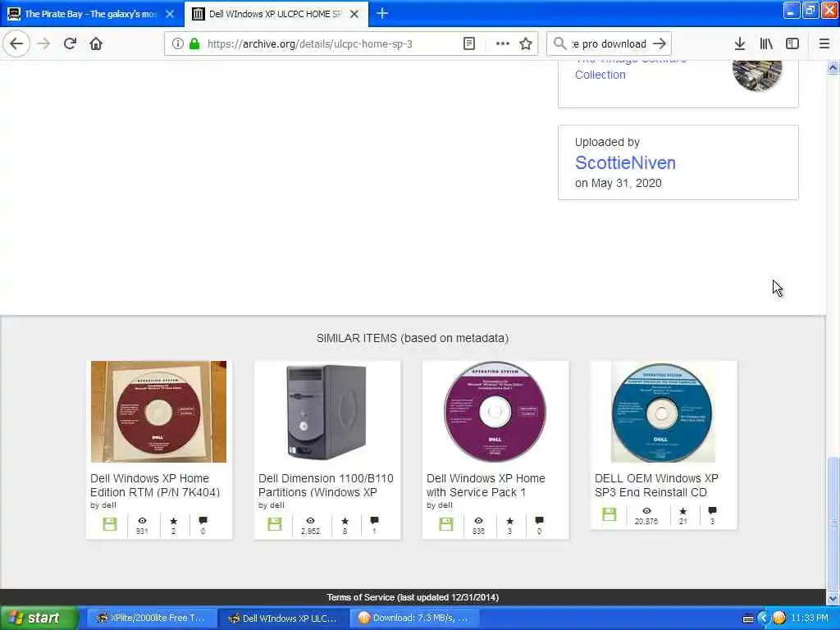Toggle the browser sidebar

792,44
